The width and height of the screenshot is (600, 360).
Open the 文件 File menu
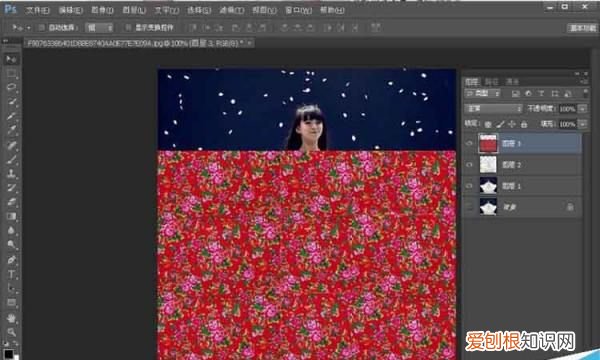tap(37, 10)
